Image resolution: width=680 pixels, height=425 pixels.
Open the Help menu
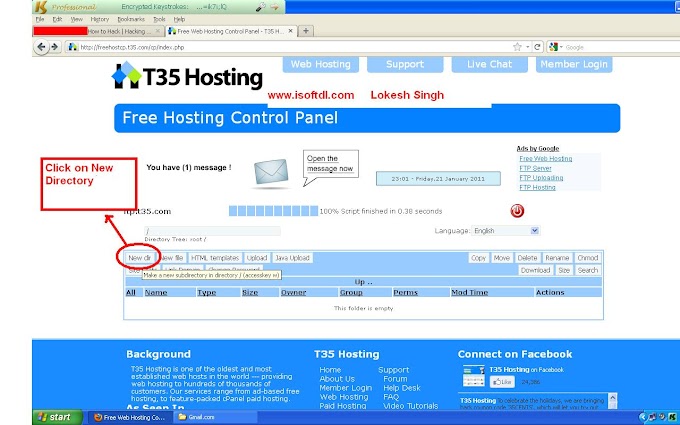[x=179, y=20]
